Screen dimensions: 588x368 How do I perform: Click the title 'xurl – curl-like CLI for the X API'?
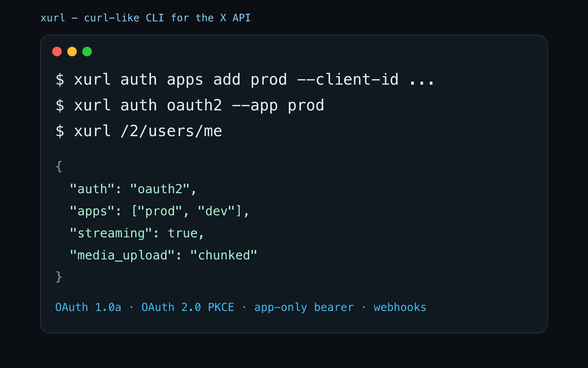(146, 18)
